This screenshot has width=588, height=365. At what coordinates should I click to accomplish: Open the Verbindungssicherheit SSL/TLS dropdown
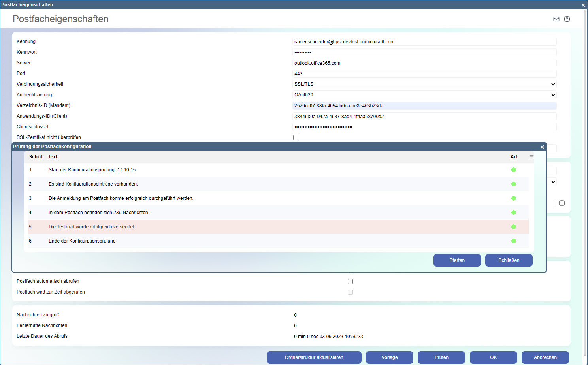click(x=424, y=84)
